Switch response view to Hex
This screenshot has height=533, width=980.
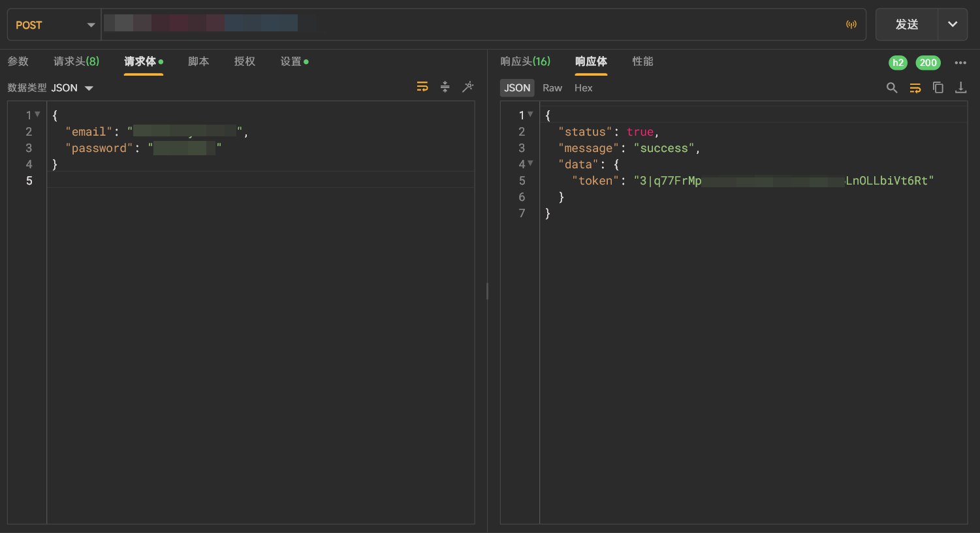(583, 88)
